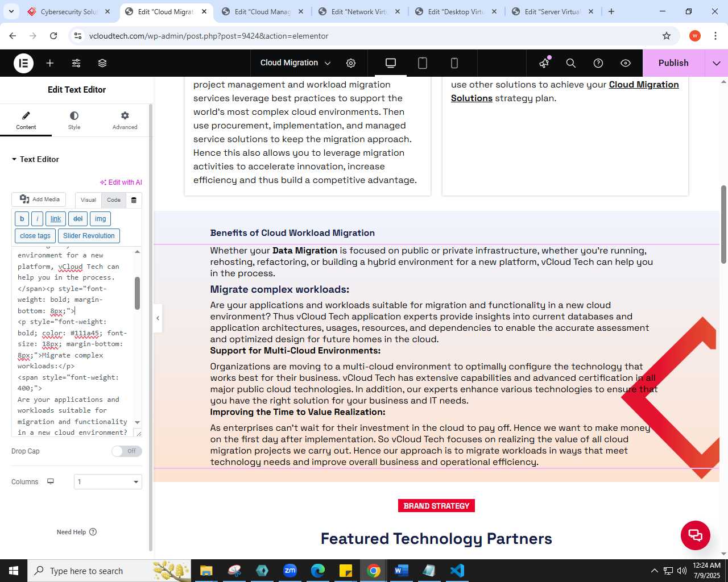Image resolution: width=728 pixels, height=582 pixels.
Task: Toggle the Drop Cap switch
Action: [126, 451]
